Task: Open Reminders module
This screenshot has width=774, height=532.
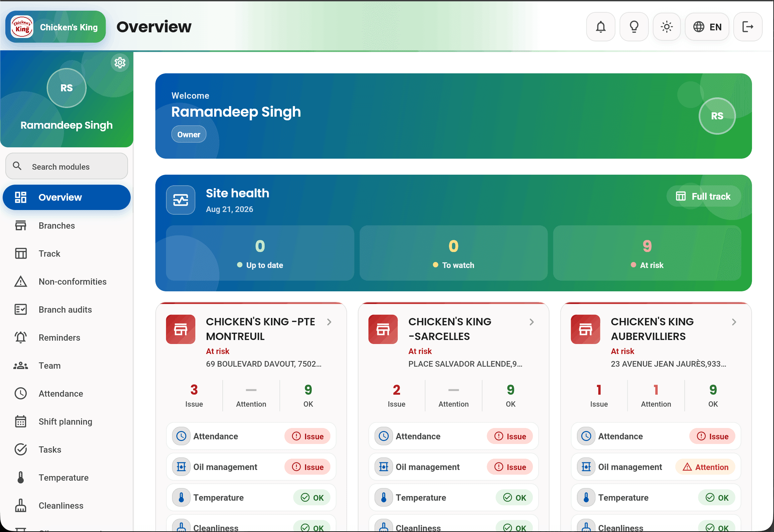Action: click(x=67, y=338)
